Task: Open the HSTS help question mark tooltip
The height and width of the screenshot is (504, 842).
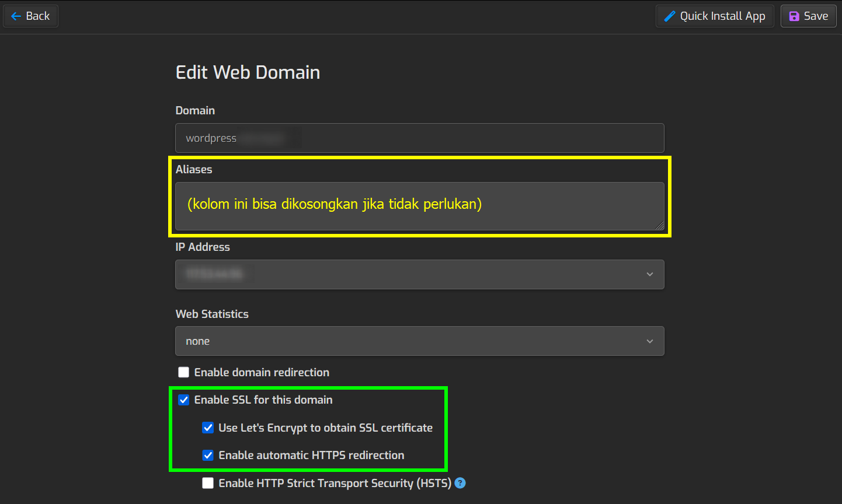Action: point(460,483)
